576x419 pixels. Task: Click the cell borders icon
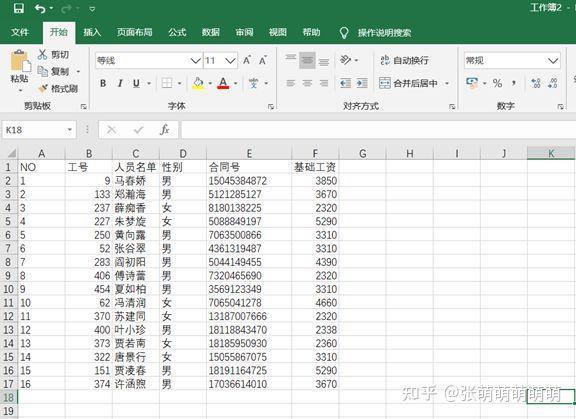[x=167, y=83]
